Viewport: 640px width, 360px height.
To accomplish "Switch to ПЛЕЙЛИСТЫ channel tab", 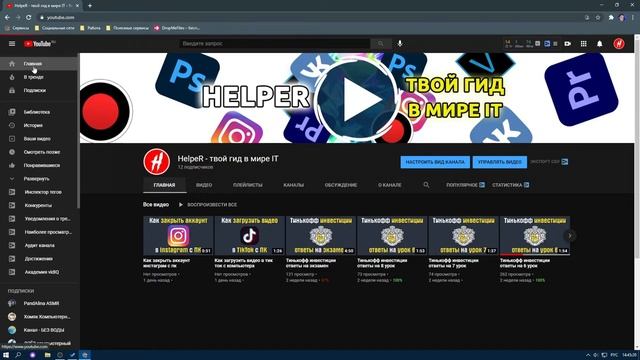I will pyautogui.click(x=248, y=185).
